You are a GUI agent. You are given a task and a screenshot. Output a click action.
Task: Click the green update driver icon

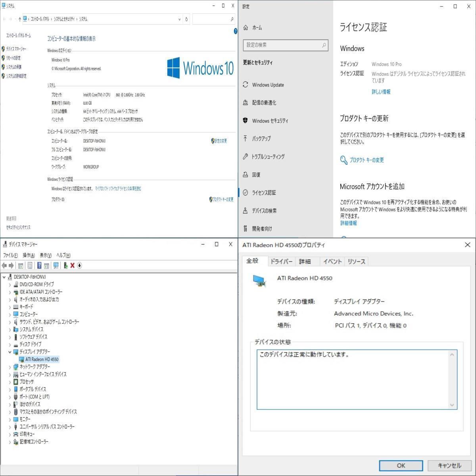65,265
